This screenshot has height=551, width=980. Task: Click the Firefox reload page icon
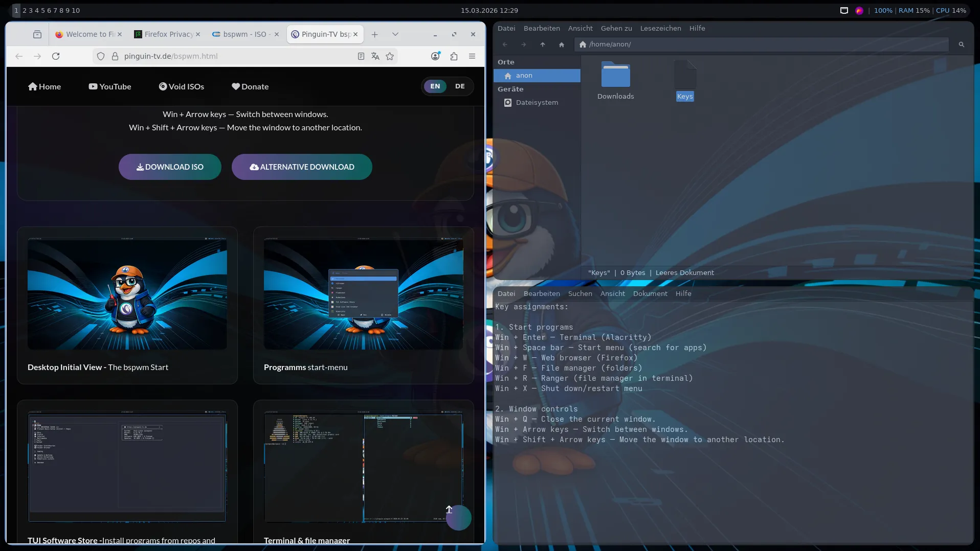(x=56, y=56)
